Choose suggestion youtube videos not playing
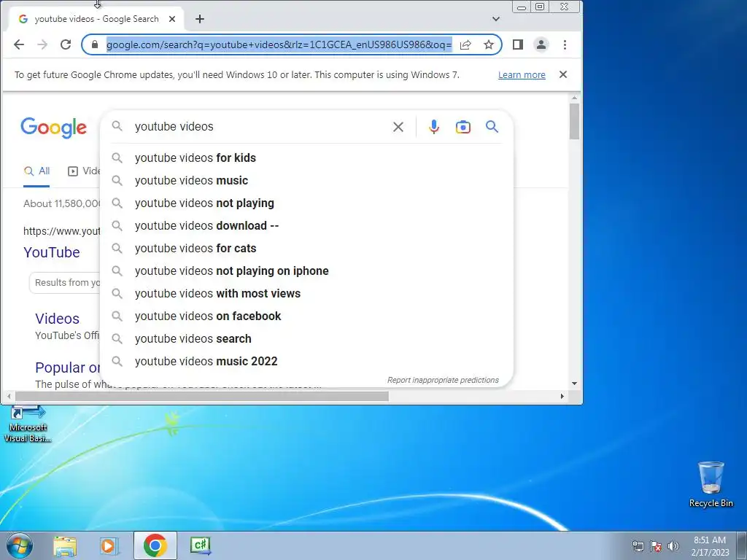This screenshot has width=747, height=560. (307, 203)
